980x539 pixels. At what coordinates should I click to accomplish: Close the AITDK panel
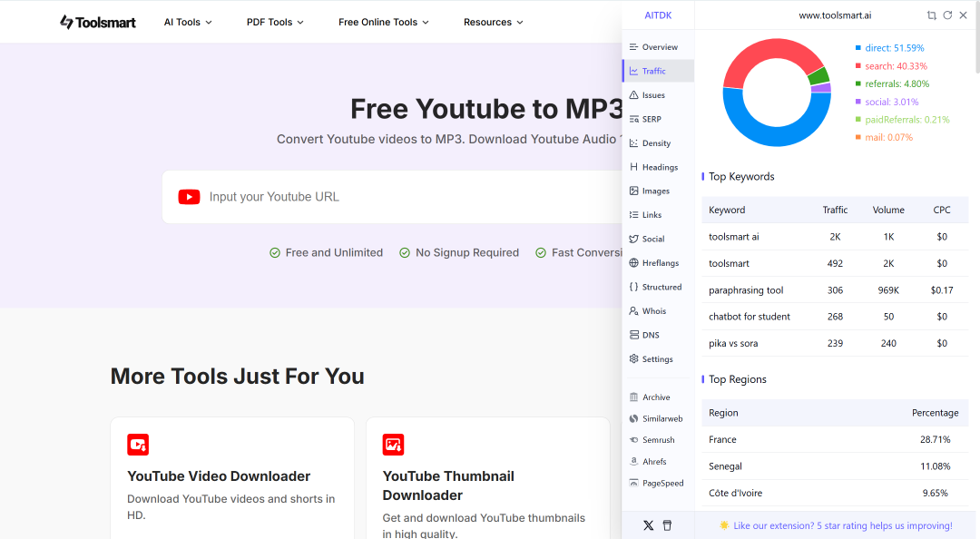point(963,15)
